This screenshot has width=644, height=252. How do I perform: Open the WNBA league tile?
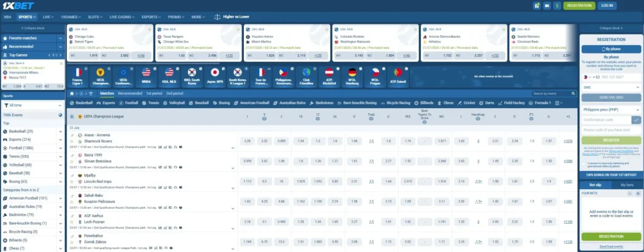point(146,77)
